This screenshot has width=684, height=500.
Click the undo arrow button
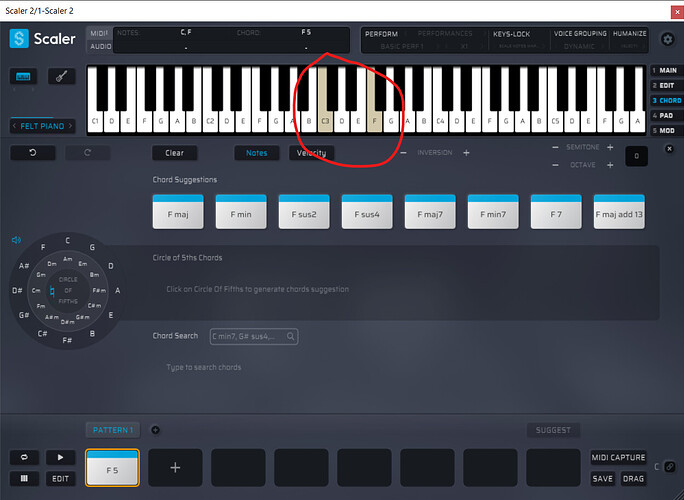tap(33, 153)
